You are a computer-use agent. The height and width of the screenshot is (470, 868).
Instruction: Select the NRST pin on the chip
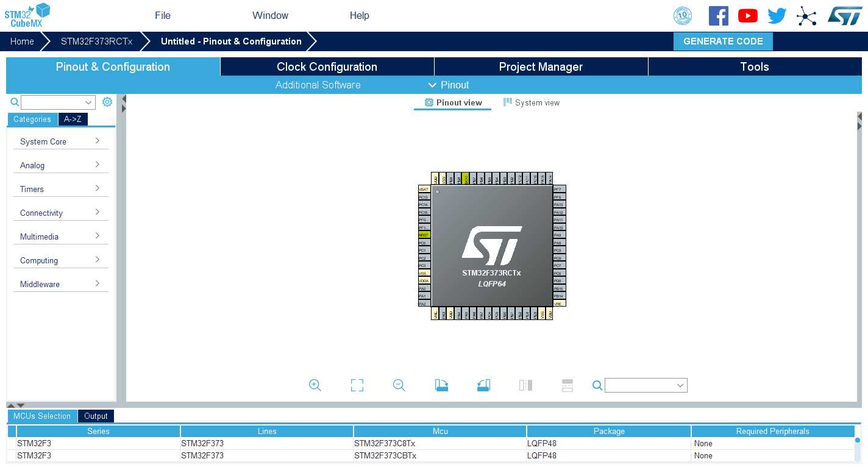coord(424,235)
